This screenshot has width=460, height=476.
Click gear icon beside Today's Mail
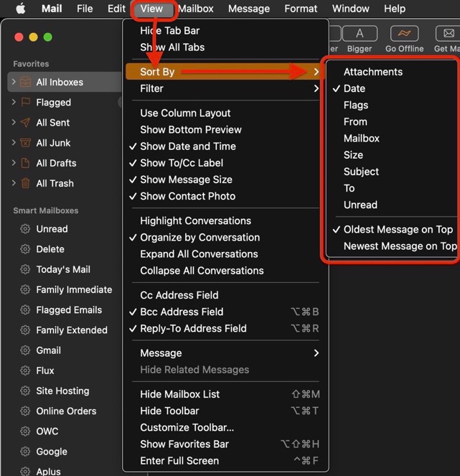pos(25,269)
